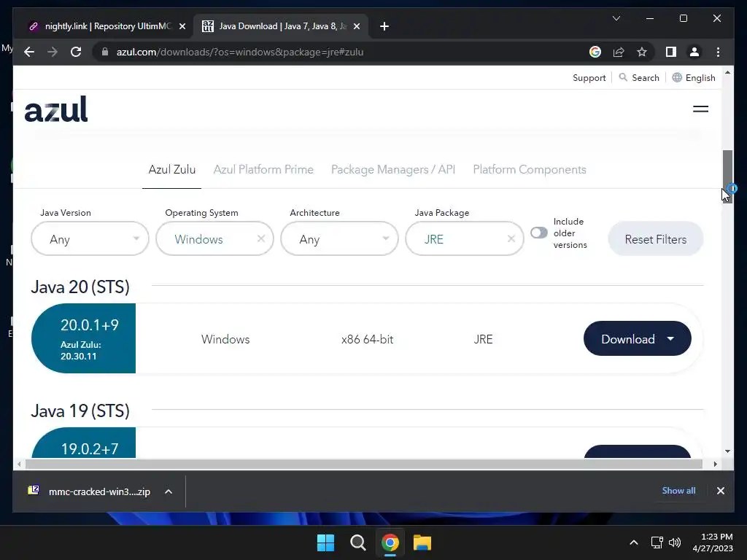Open a new browser tab
Viewport: 747px width, 560px height.
pyautogui.click(x=384, y=26)
